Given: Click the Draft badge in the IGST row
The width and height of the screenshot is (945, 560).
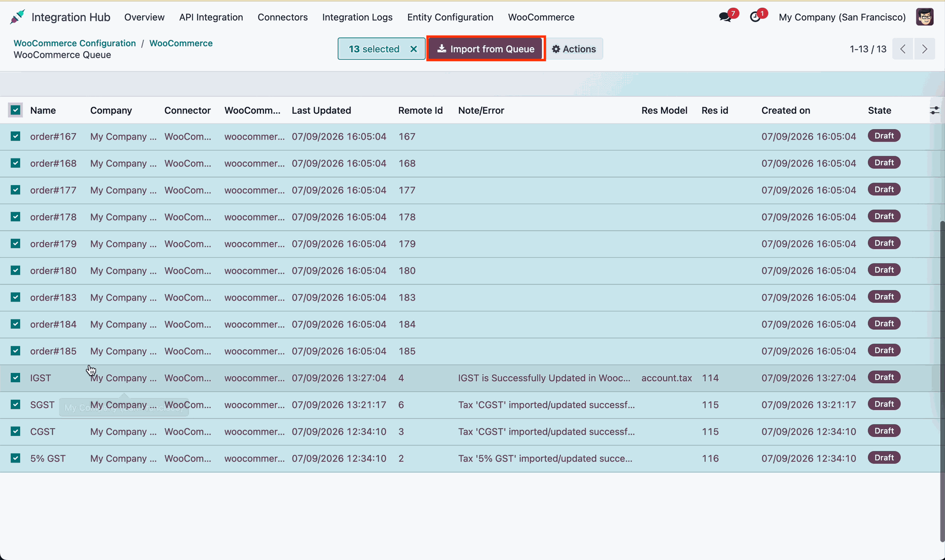Looking at the screenshot, I should 884,377.
